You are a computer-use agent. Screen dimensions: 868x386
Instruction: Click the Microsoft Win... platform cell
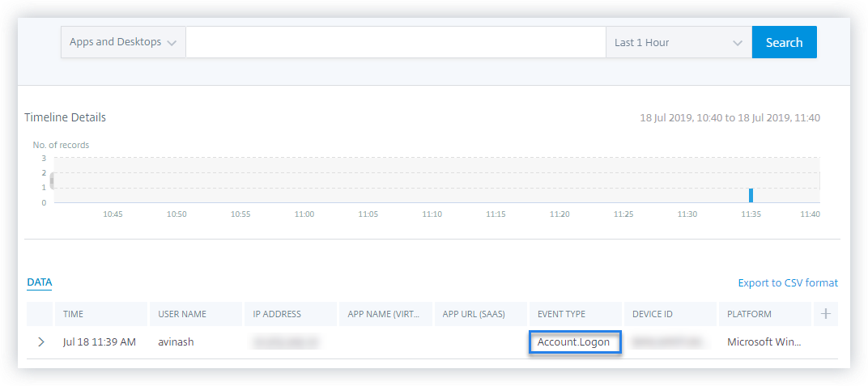coord(764,342)
